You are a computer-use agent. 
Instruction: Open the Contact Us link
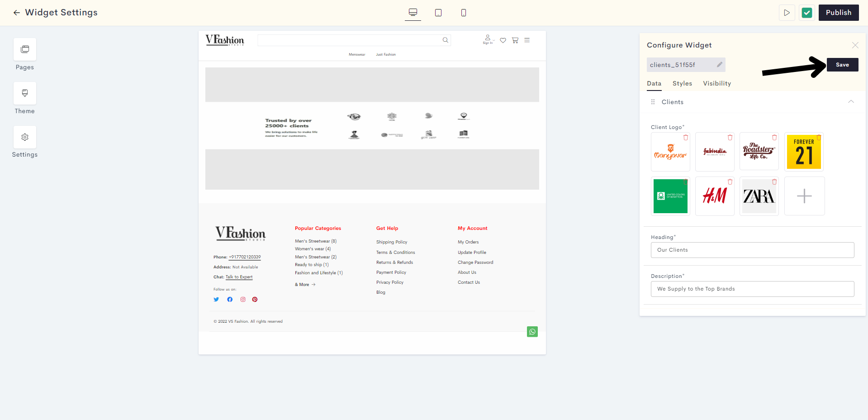click(469, 282)
